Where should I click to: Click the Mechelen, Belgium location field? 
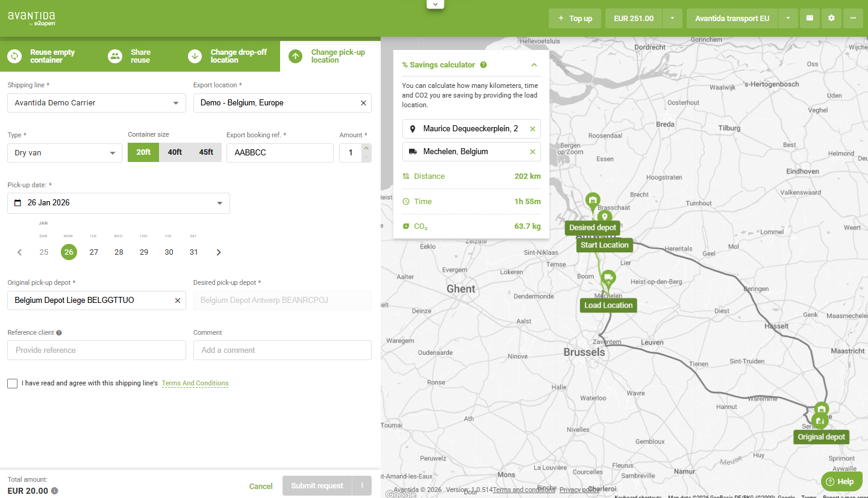[472, 152]
